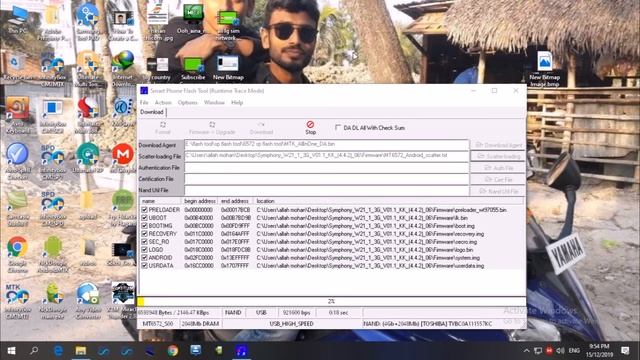
Task: Uncheck the ANDROID partition checkbox
Action: (x=144, y=258)
